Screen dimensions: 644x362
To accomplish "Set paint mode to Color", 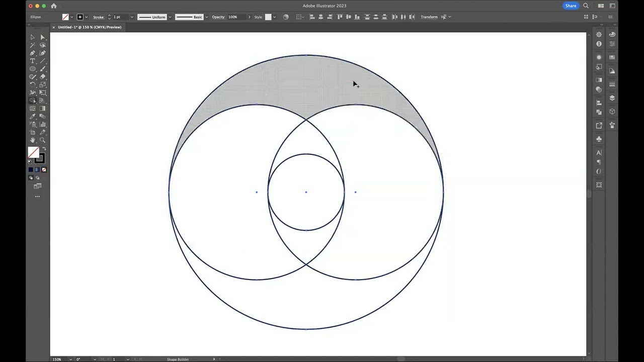I will click(31, 170).
